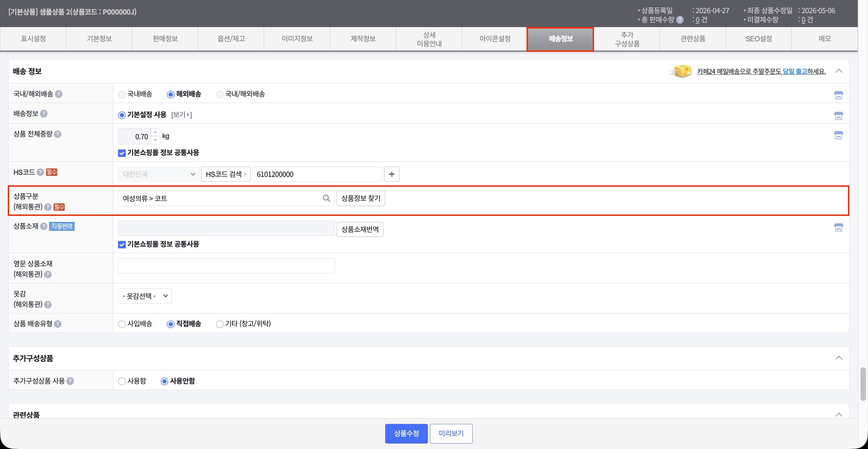Switch to 판매정보 tab

coord(165,39)
